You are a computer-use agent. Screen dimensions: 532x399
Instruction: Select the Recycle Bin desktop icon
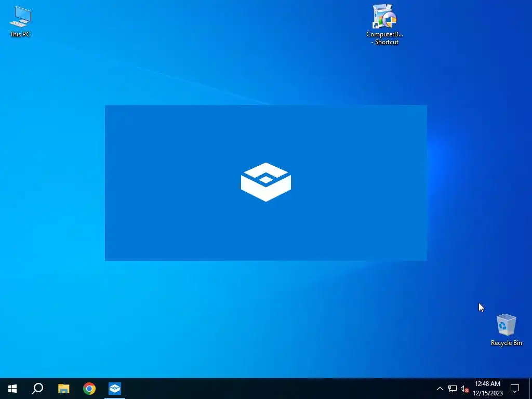point(506,330)
